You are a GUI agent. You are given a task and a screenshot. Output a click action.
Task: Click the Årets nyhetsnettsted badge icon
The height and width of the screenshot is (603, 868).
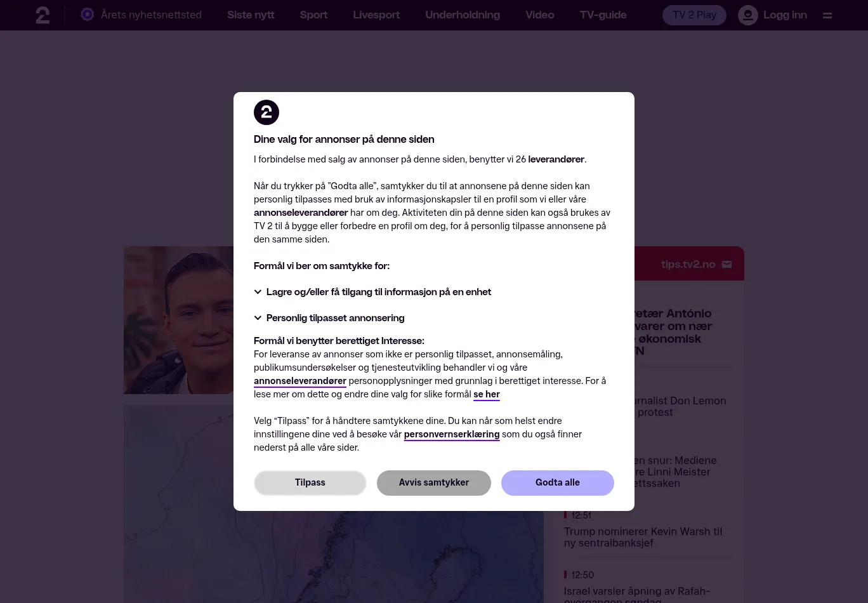[88, 15]
